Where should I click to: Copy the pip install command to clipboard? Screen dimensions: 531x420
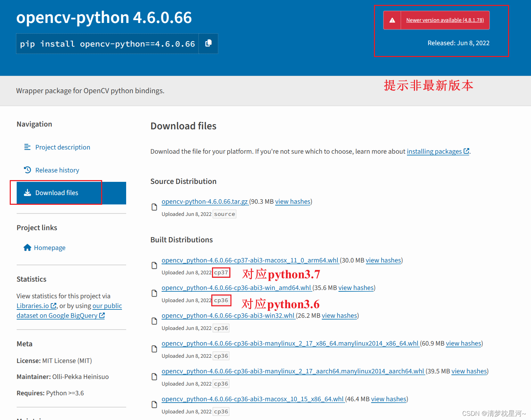click(x=208, y=43)
